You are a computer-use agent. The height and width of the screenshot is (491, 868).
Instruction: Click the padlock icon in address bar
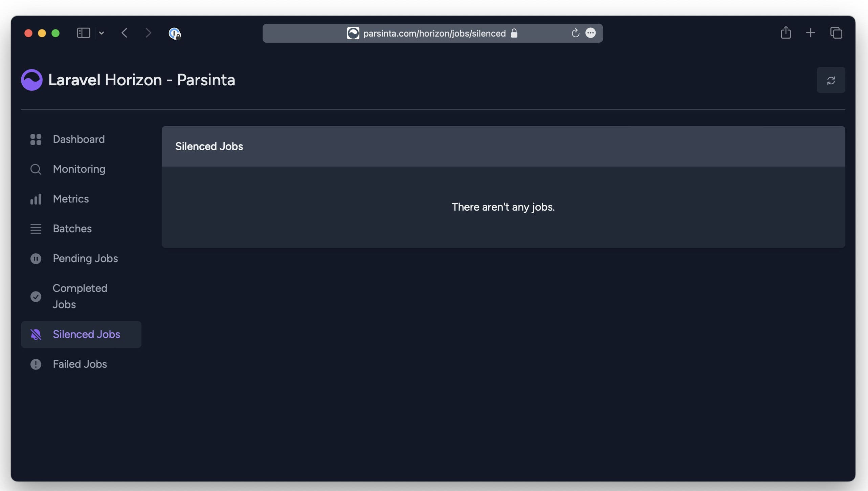(x=514, y=33)
